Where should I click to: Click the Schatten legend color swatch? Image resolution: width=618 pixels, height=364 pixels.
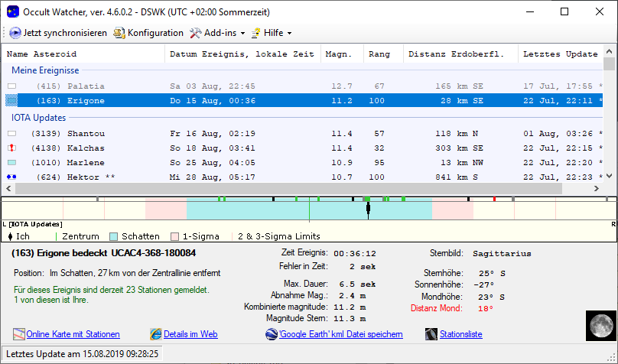tap(114, 236)
